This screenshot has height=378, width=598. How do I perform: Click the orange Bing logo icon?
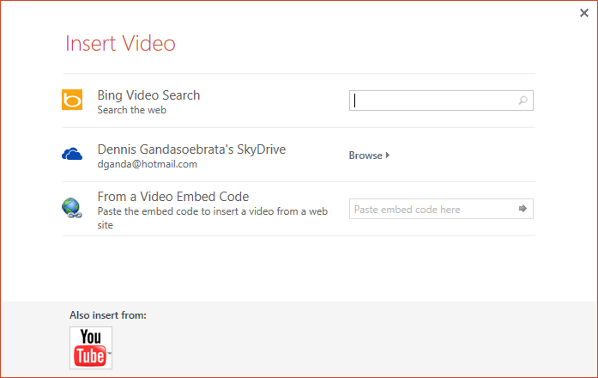(x=72, y=100)
